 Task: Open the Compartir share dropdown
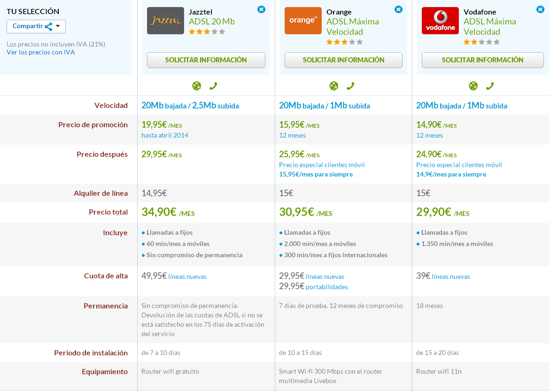click(36, 26)
